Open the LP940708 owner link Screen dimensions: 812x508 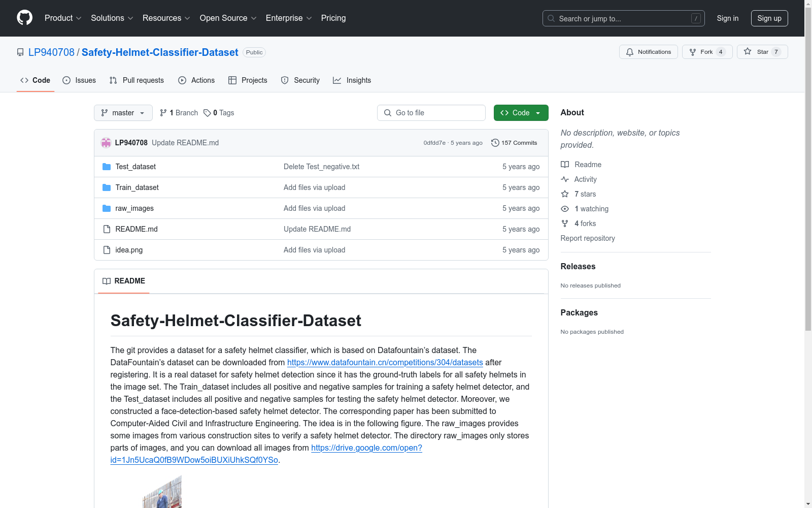click(51, 52)
